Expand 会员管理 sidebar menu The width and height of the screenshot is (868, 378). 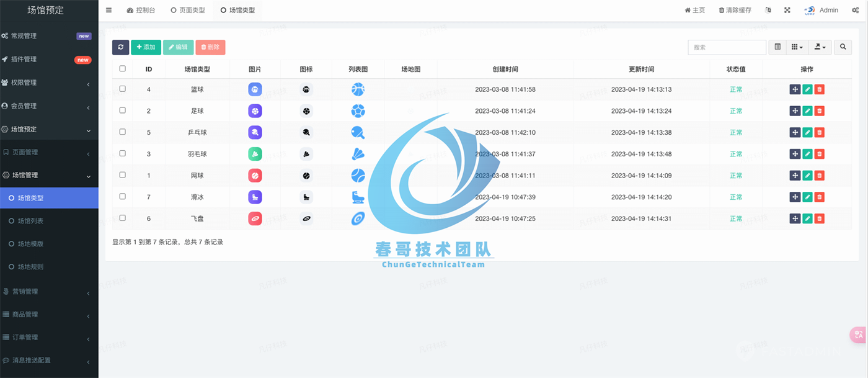tap(49, 106)
